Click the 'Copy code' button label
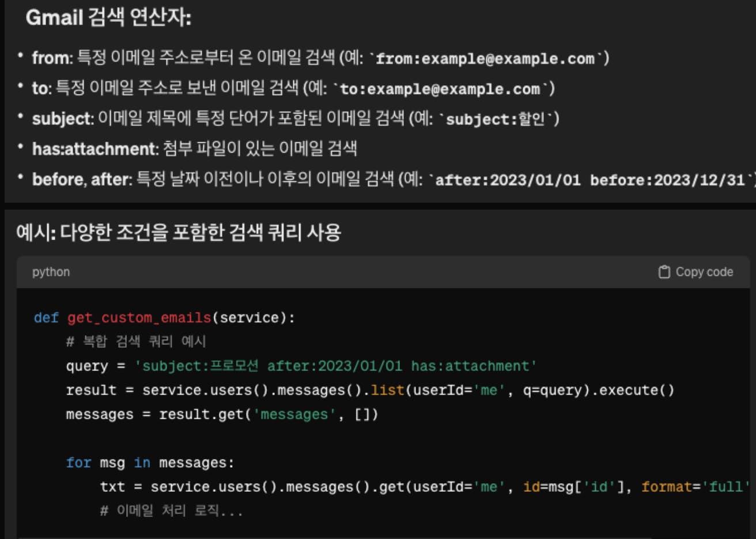This screenshot has width=756, height=539. 704,272
